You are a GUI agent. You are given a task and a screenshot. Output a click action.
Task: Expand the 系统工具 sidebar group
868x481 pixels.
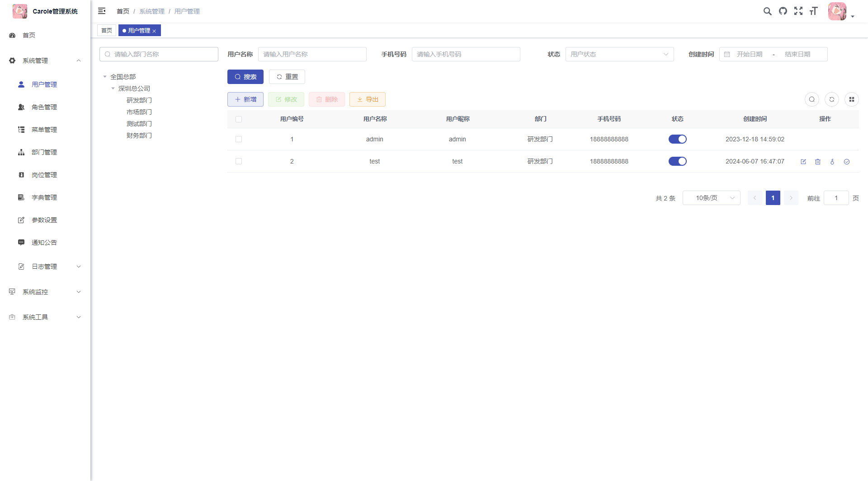tap(45, 317)
